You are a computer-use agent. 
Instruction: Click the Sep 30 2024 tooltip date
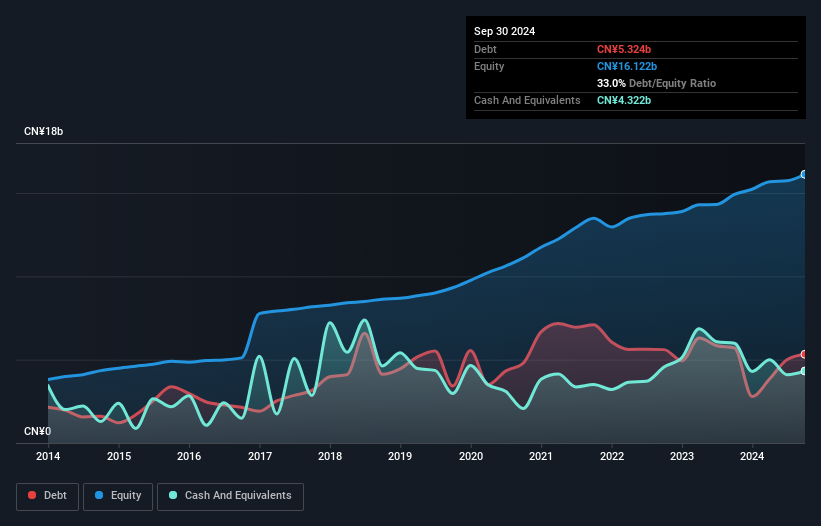(504, 31)
